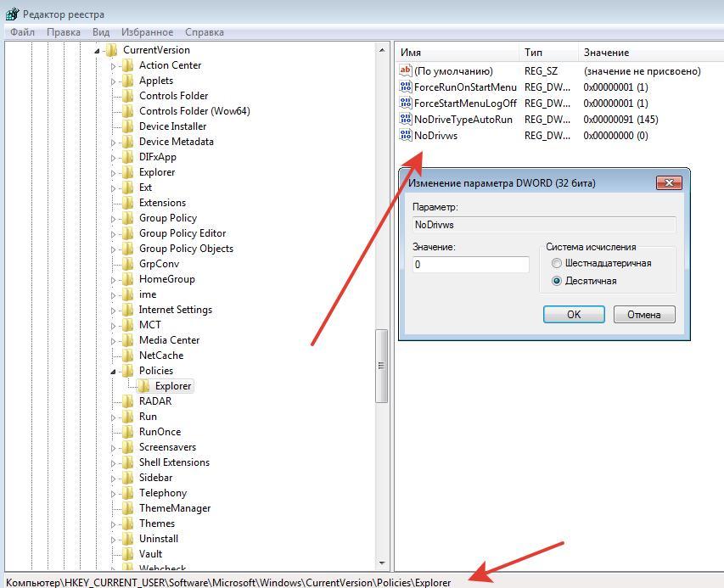This screenshot has width=724, height=588.
Task: Click the 0x00000091 (145) value cell
Action: (x=620, y=119)
